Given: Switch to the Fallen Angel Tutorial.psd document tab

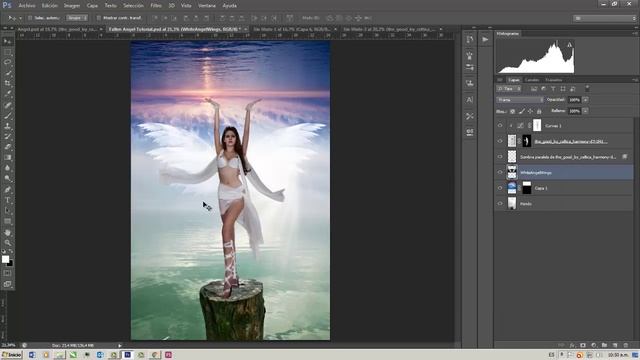Looking at the screenshot, I should click(x=178, y=29).
